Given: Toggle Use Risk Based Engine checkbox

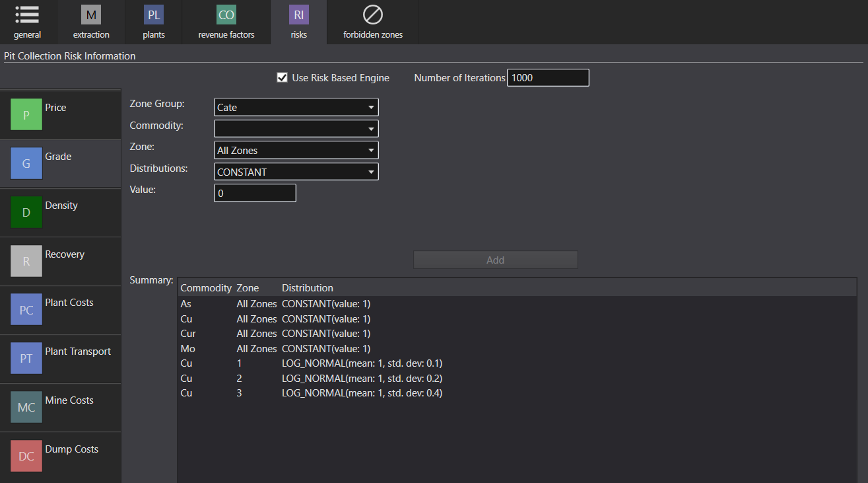Looking at the screenshot, I should coord(282,78).
